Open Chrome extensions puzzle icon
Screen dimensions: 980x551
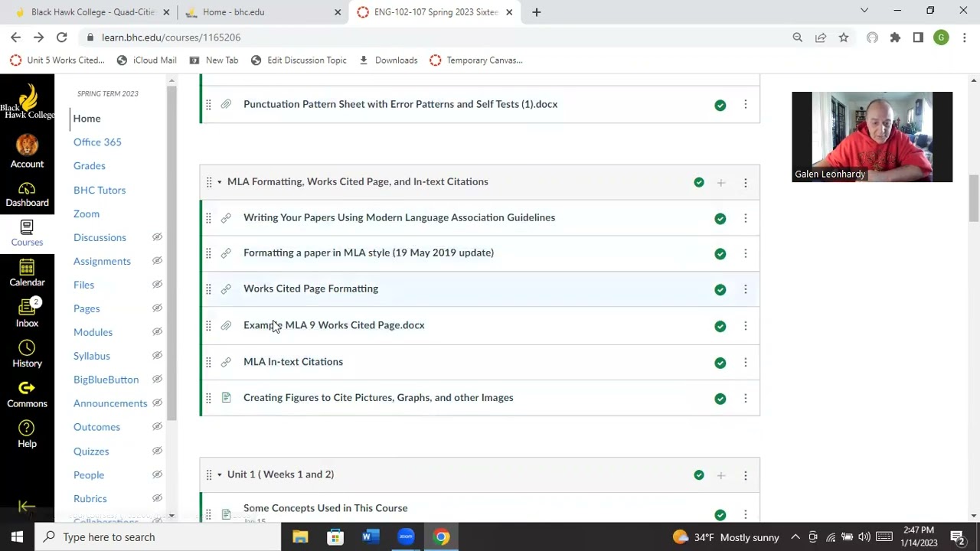895,37
